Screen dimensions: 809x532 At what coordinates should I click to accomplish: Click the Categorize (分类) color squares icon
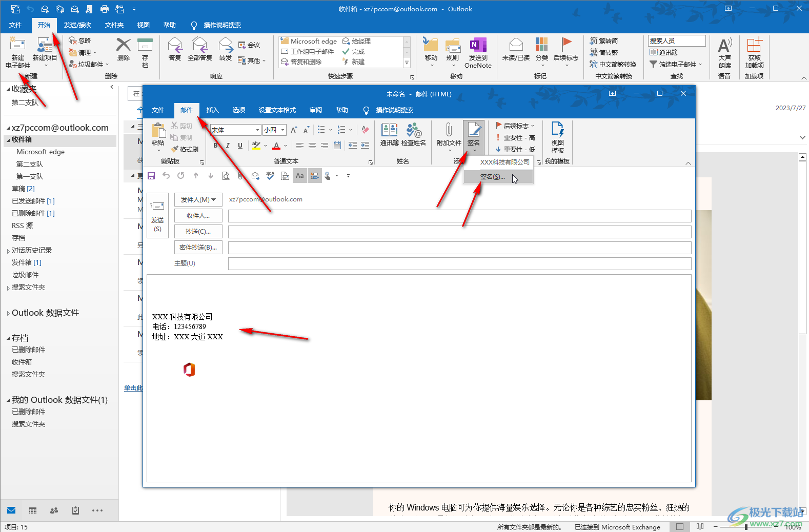(x=541, y=45)
